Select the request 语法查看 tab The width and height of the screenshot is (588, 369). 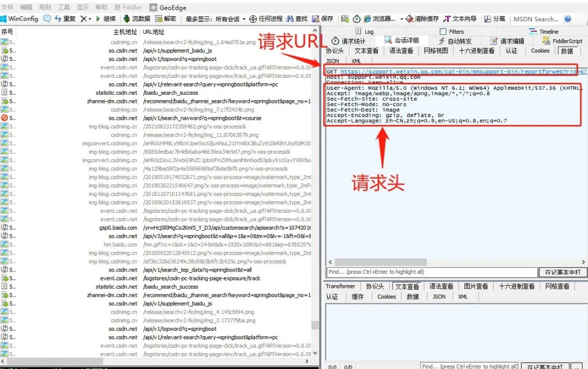click(401, 51)
